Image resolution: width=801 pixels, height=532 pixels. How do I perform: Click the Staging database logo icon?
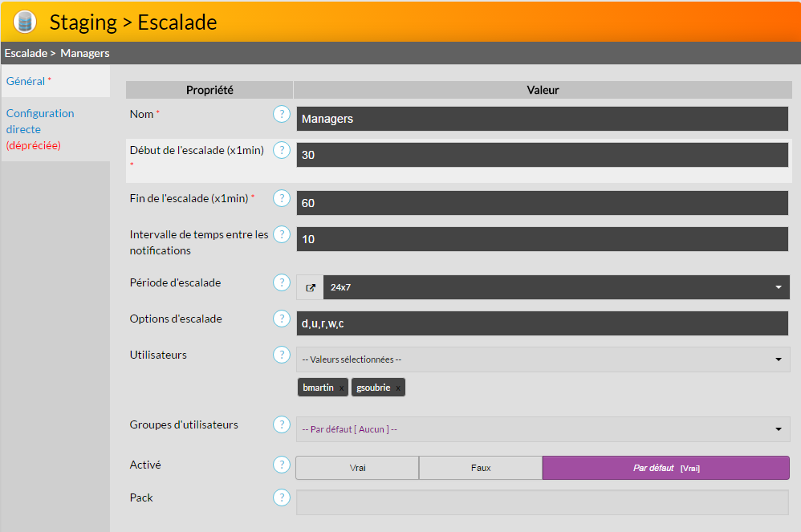[x=25, y=22]
